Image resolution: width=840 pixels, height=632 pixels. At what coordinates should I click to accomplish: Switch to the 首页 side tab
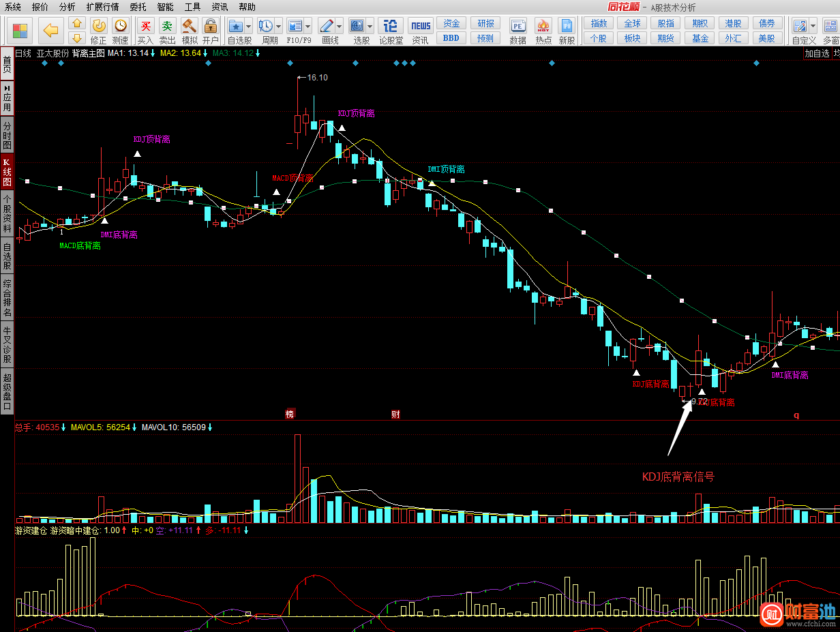click(x=7, y=65)
